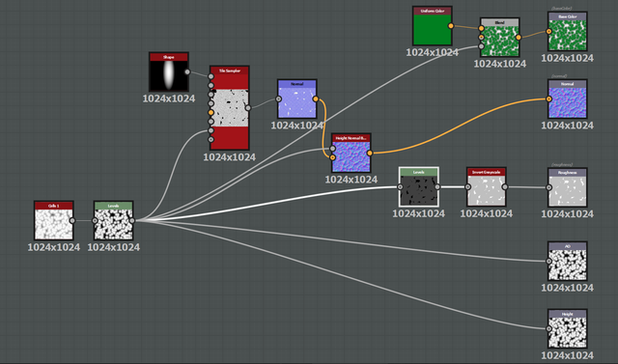Viewport: 618px width, 364px height.
Task: Select the Cells 1 node
Action: pyautogui.click(x=54, y=220)
